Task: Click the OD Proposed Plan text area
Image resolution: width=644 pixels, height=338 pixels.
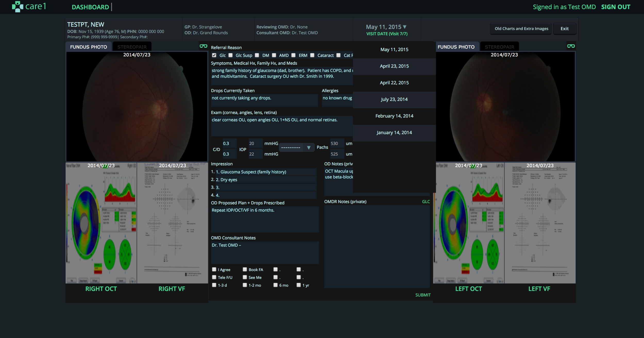Action: coord(265,219)
